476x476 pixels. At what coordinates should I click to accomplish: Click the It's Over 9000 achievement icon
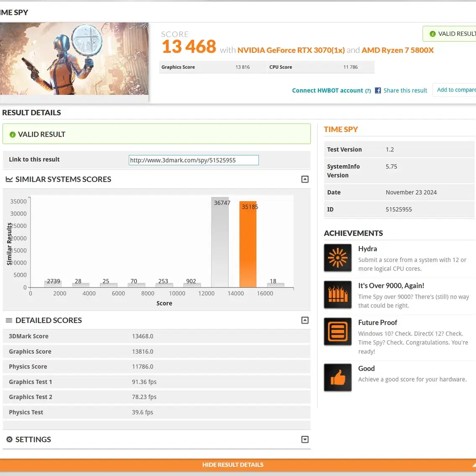tap(338, 295)
